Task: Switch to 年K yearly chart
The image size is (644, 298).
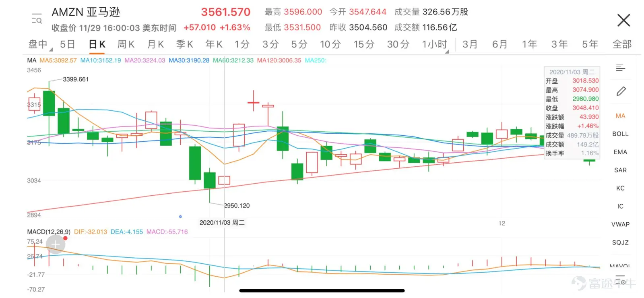Action: pyautogui.click(x=214, y=44)
